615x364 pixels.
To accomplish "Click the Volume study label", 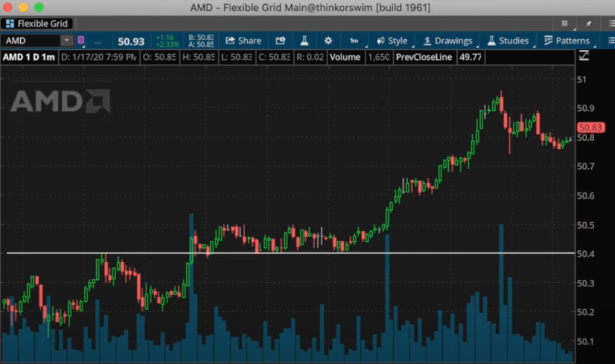I will [x=345, y=57].
